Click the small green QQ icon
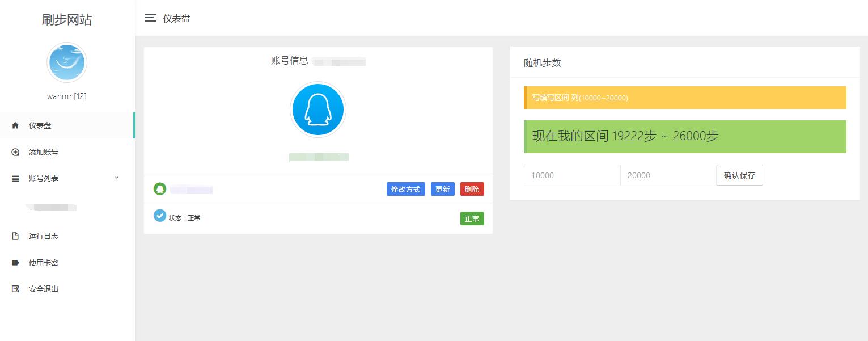This screenshot has height=341, width=868. click(x=159, y=189)
